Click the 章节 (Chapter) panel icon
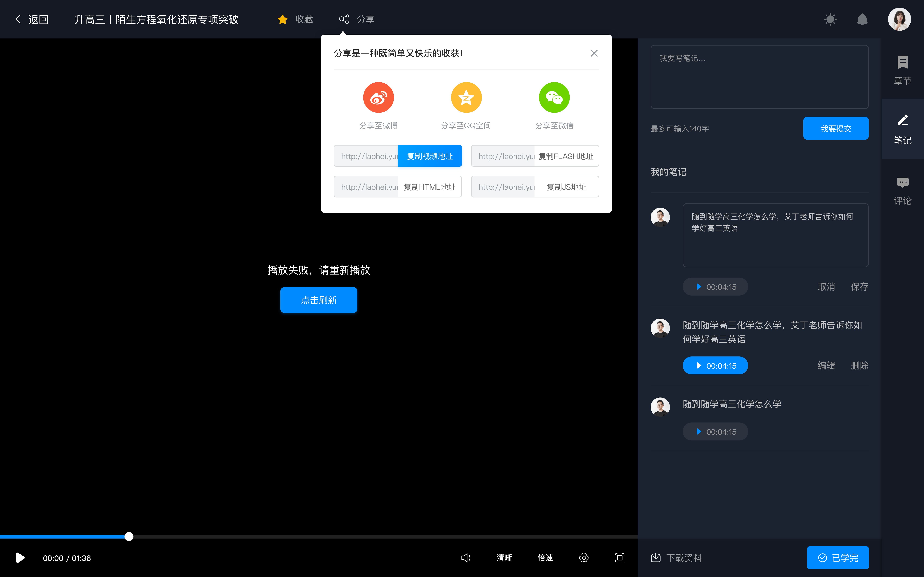 (x=903, y=68)
